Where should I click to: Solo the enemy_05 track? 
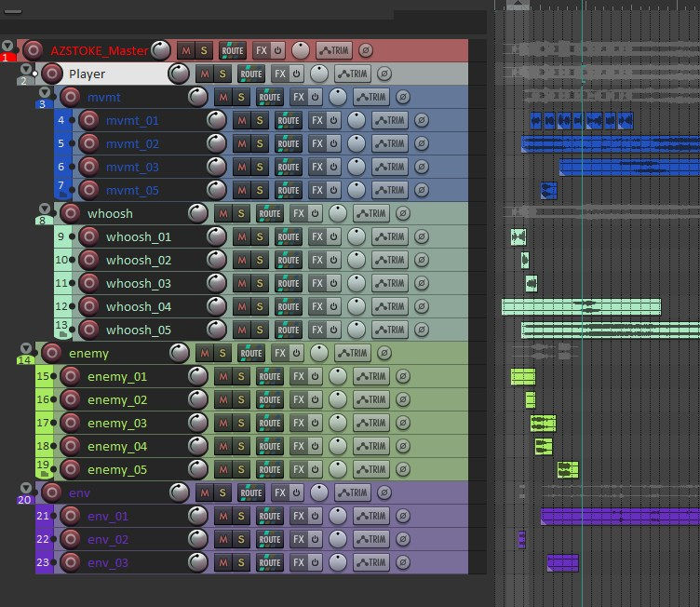pyautogui.click(x=241, y=469)
